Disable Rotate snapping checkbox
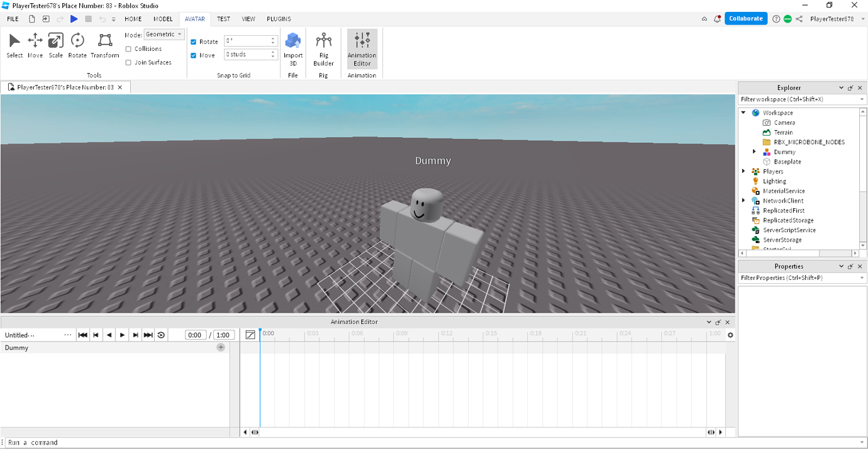The width and height of the screenshot is (868, 453). pyautogui.click(x=193, y=42)
